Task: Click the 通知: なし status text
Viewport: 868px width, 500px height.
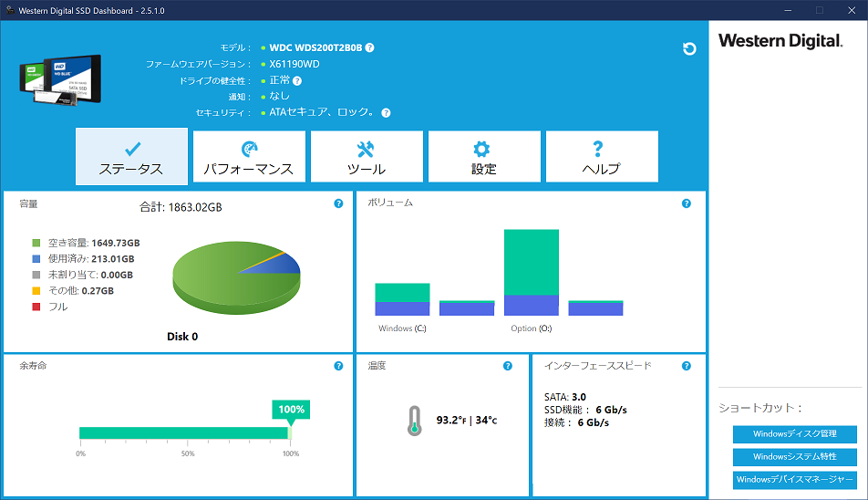Action: pyautogui.click(x=280, y=97)
